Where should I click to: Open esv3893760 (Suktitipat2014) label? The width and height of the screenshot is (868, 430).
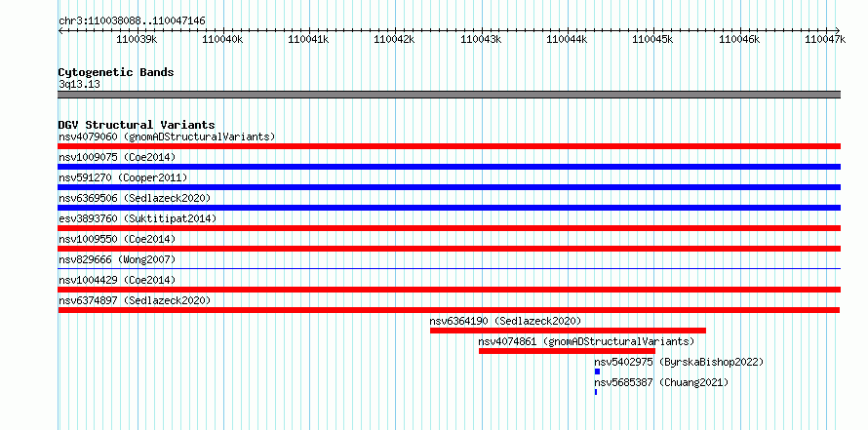pyautogui.click(x=138, y=218)
